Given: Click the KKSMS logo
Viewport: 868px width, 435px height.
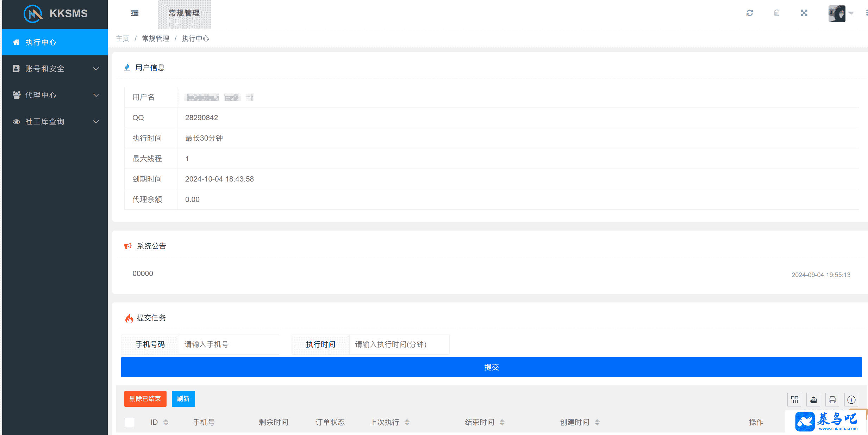Looking at the screenshot, I should [x=55, y=14].
